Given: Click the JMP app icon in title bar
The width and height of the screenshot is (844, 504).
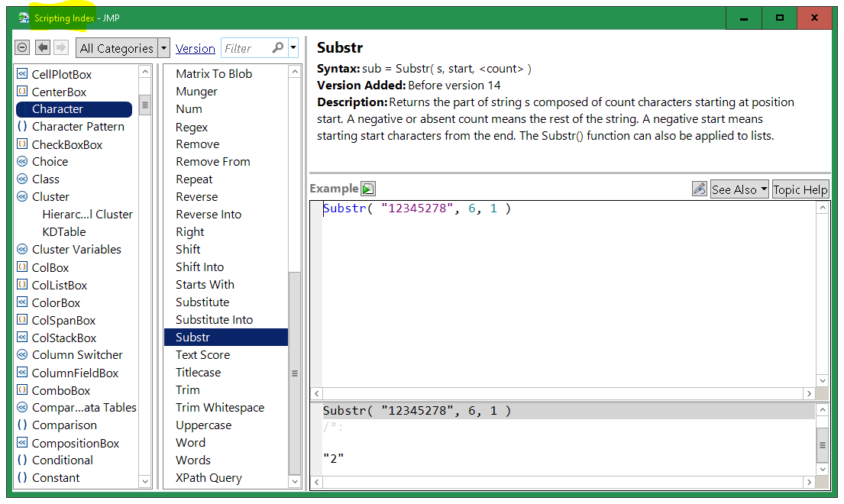Looking at the screenshot, I should [x=24, y=18].
